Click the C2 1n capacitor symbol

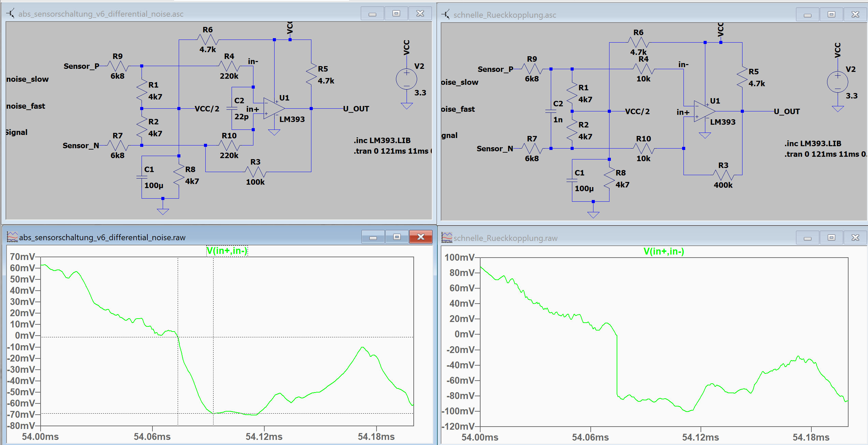click(551, 111)
